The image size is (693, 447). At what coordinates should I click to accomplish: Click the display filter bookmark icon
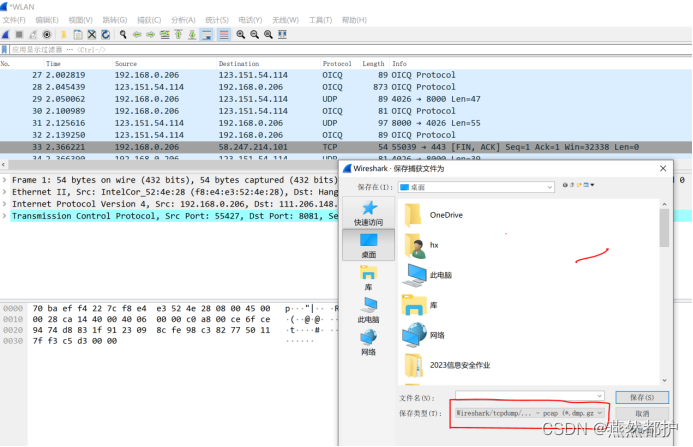point(4,50)
